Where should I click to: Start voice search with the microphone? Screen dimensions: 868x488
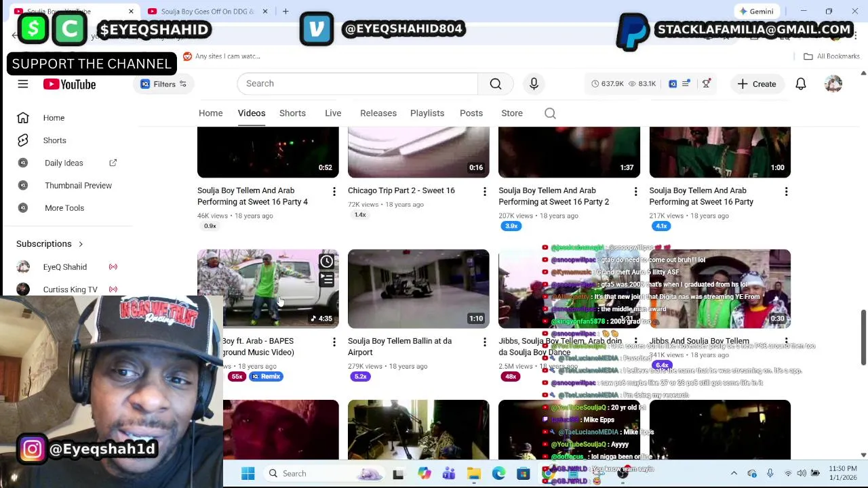point(534,83)
